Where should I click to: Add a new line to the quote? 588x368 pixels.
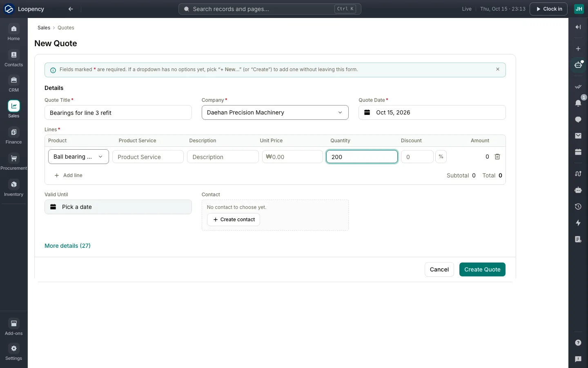(68, 175)
